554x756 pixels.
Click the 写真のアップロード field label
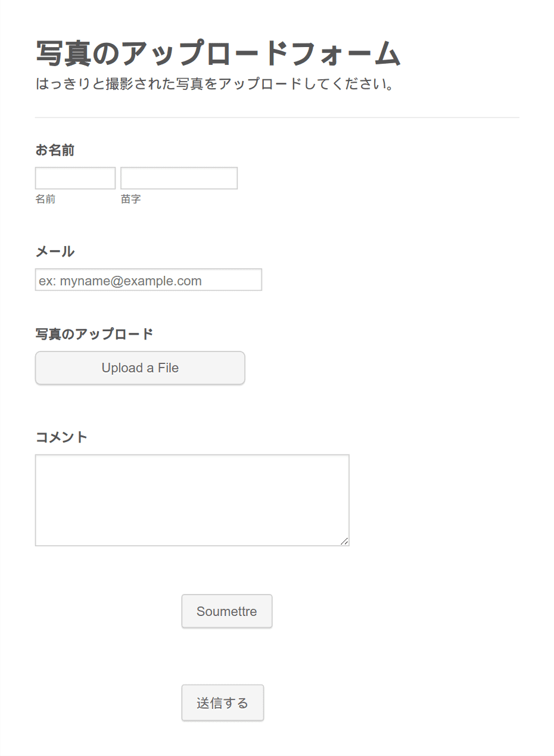pos(94,334)
